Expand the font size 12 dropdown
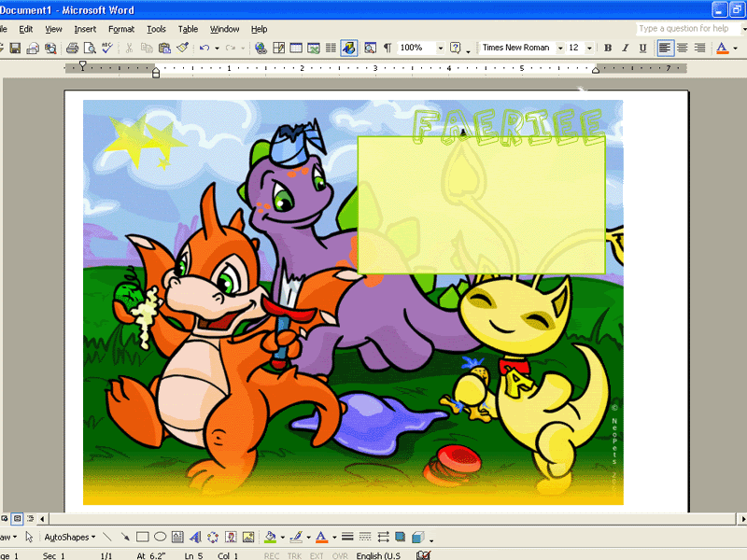 coord(589,48)
